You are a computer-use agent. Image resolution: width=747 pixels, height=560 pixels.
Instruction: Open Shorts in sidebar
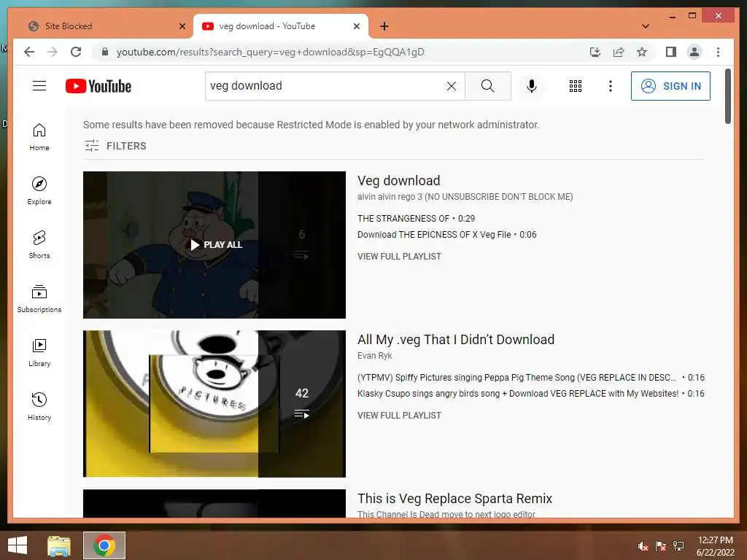click(39, 245)
